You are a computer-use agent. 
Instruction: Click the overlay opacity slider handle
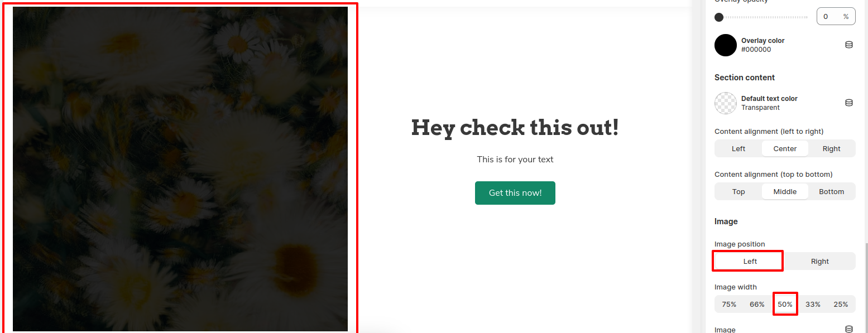coord(719,17)
